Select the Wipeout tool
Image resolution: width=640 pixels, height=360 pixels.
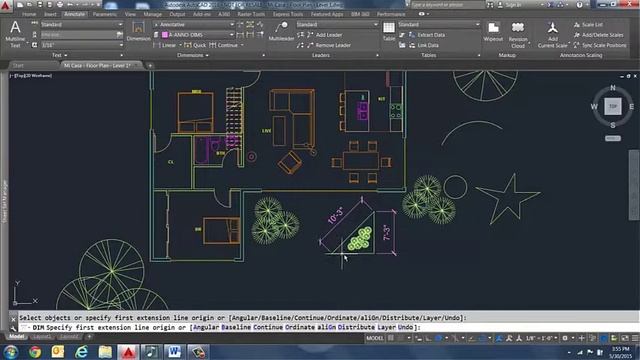(493, 31)
